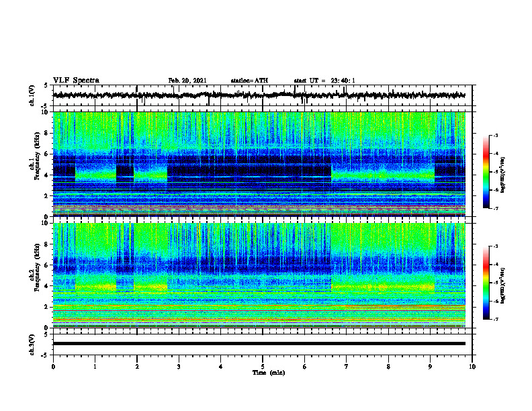Viewport: 532px width, 411px height.
Task: Click the '-3' label on ch.2 color bar
Action: [496, 246]
